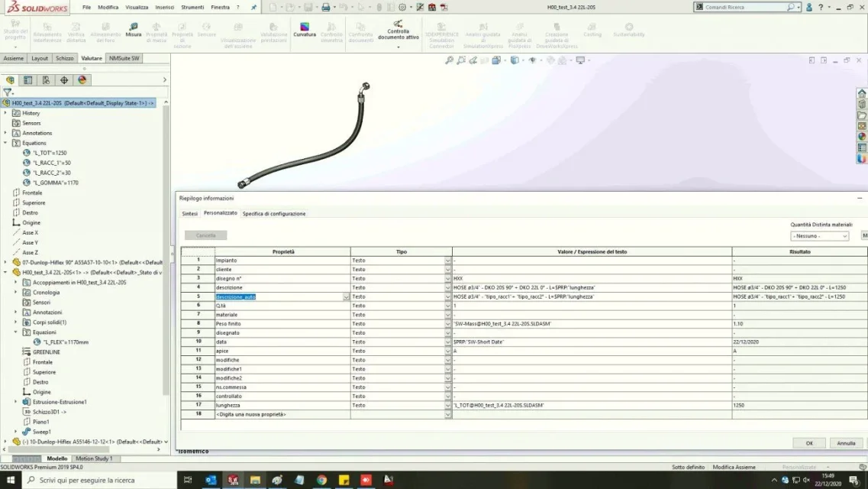This screenshot has height=489, width=868.
Task: Click the Comandi Ricerca search field
Action: click(744, 7)
